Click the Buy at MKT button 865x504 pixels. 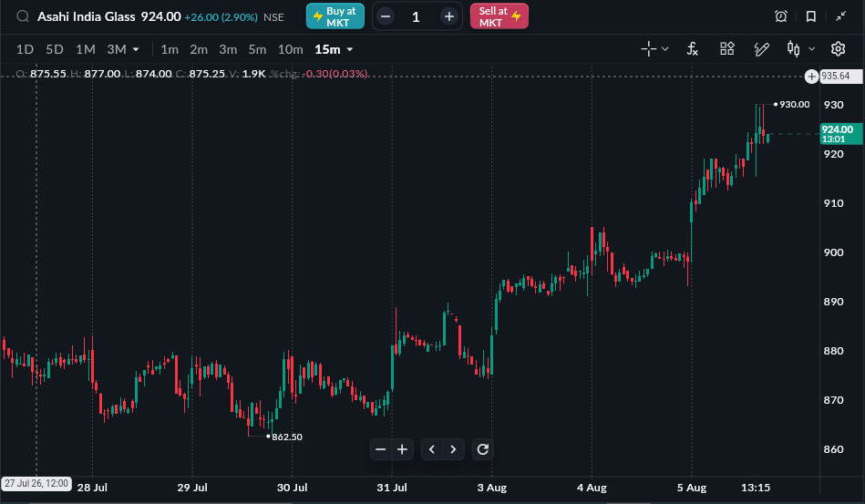(335, 16)
